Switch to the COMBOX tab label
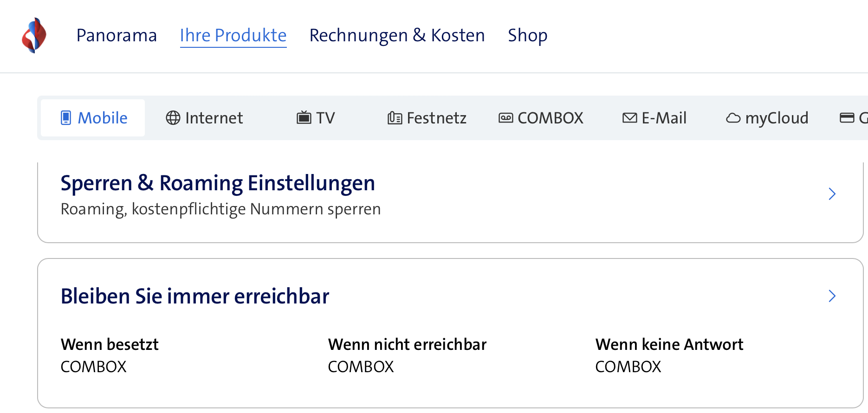The image size is (868, 413). point(550,118)
